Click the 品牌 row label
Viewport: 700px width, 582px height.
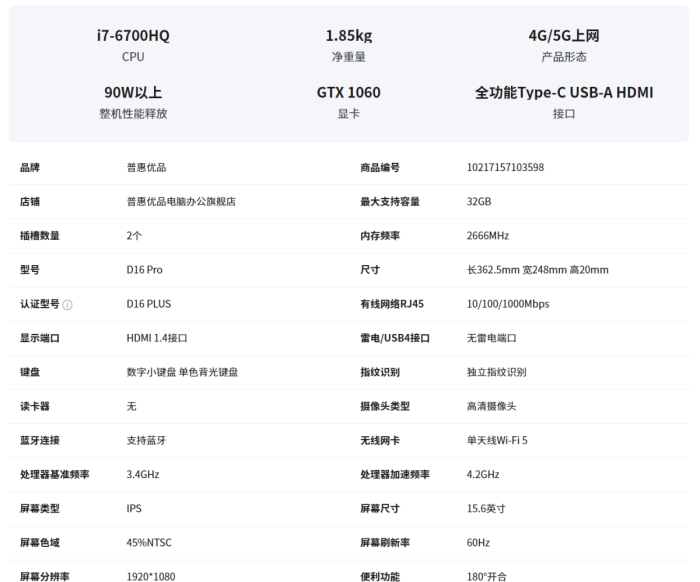coord(30,167)
